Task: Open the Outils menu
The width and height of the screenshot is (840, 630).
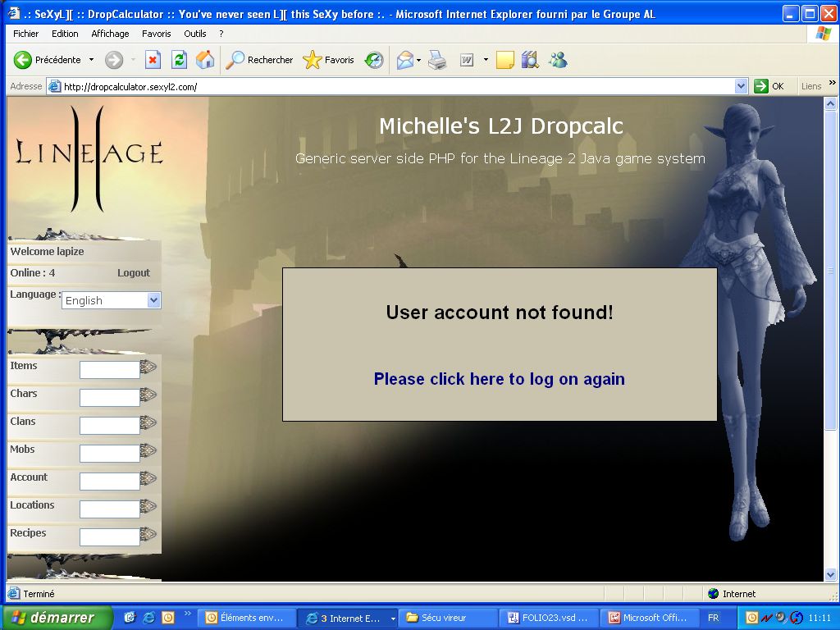Action: coord(195,34)
